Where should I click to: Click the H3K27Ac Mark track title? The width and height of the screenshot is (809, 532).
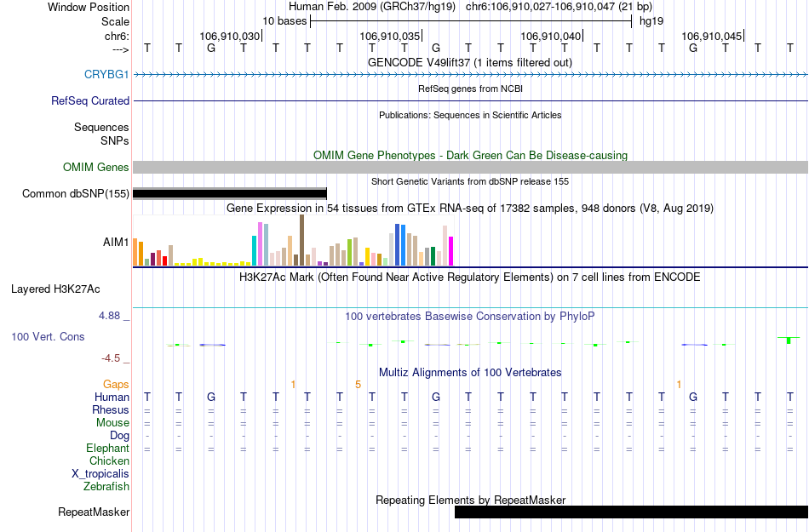[470, 277]
